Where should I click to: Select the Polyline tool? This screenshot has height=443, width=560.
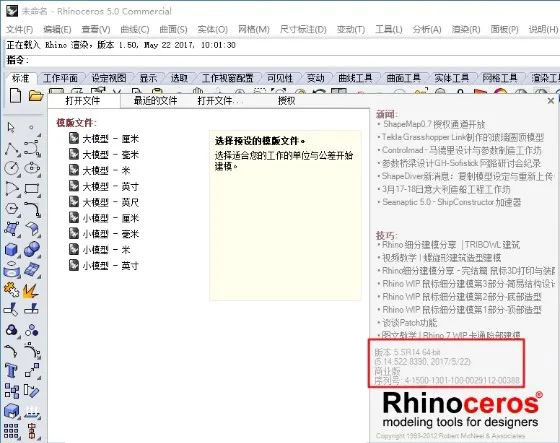click(12, 149)
